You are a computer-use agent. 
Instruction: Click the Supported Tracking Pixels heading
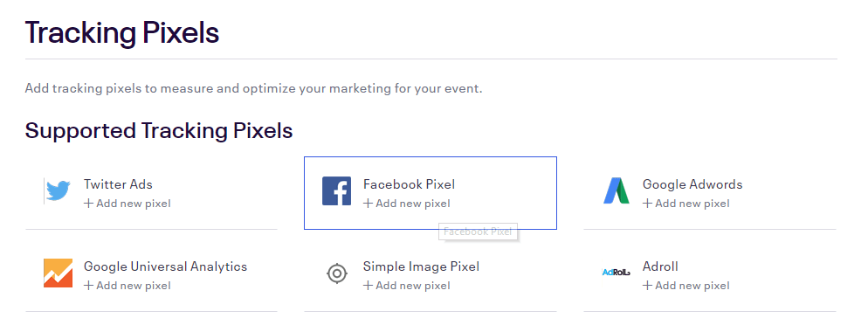click(159, 131)
